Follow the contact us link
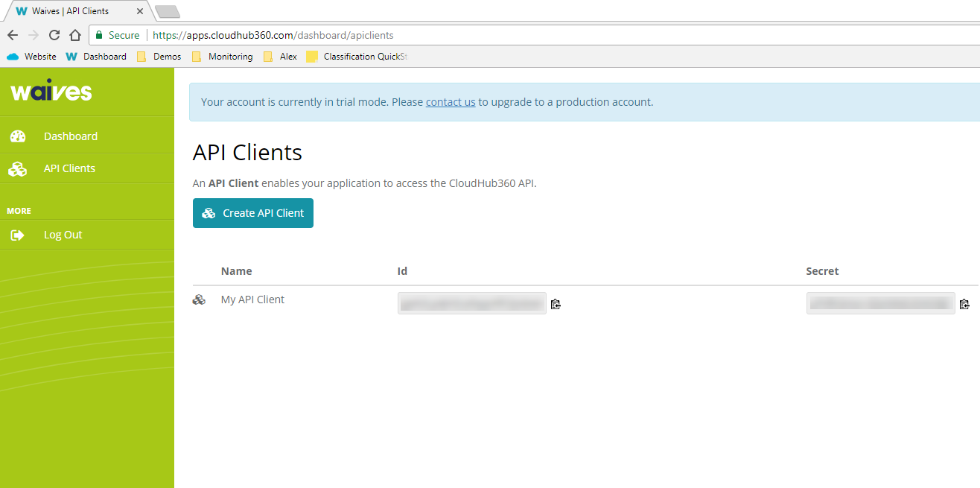The height and width of the screenshot is (488, 980). click(451, 102)
